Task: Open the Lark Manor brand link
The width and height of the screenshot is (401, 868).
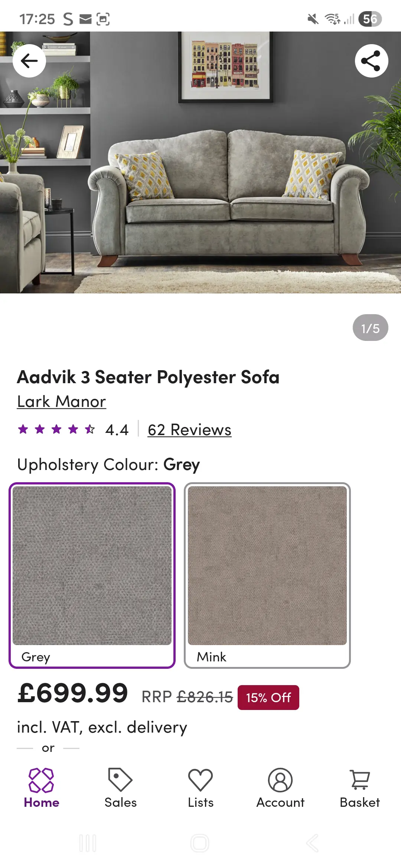Action: click(62, 402)
